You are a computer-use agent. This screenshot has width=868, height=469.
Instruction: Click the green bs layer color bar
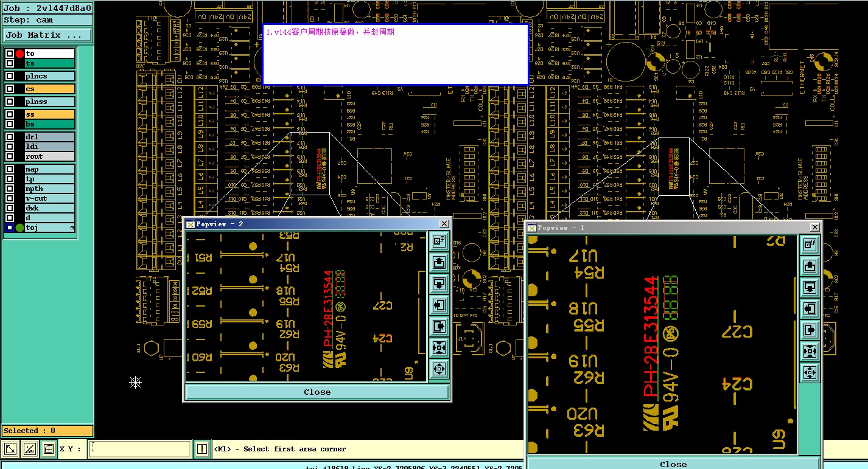click(x=49, y=124)
